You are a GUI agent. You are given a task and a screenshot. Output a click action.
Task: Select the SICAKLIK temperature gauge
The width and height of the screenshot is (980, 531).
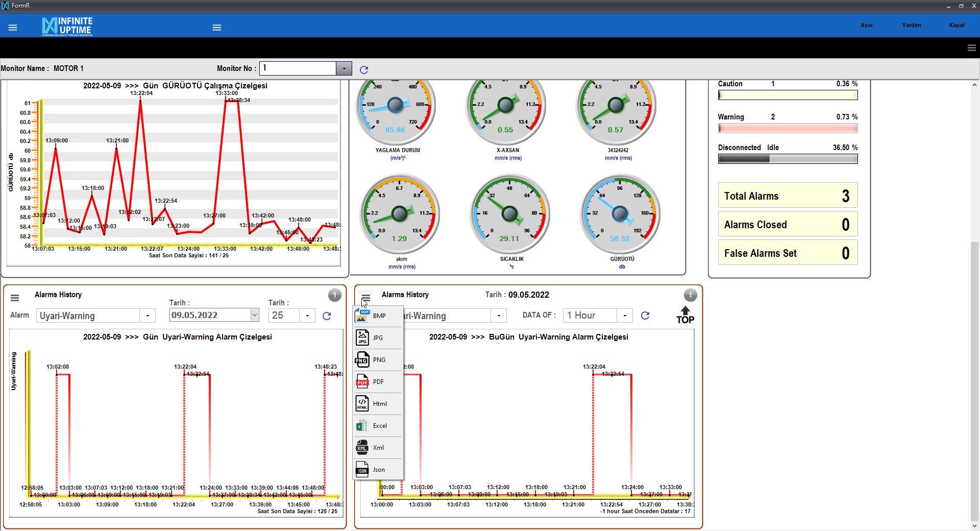coord(510,213)
